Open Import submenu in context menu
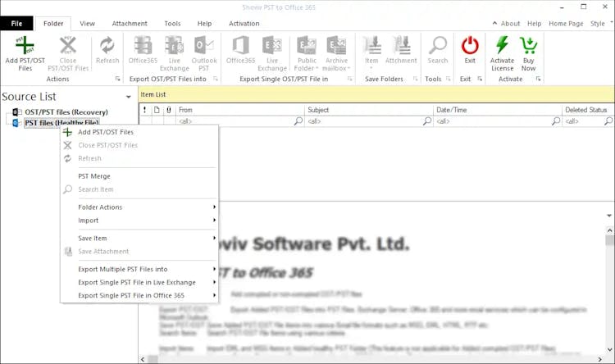 click(139, 221)
